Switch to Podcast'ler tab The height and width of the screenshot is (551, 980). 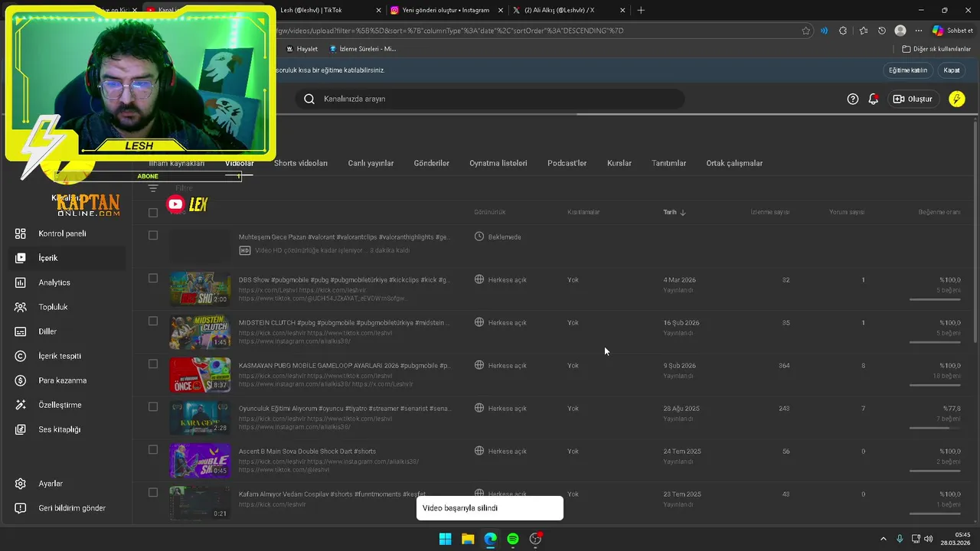(567, 163)
